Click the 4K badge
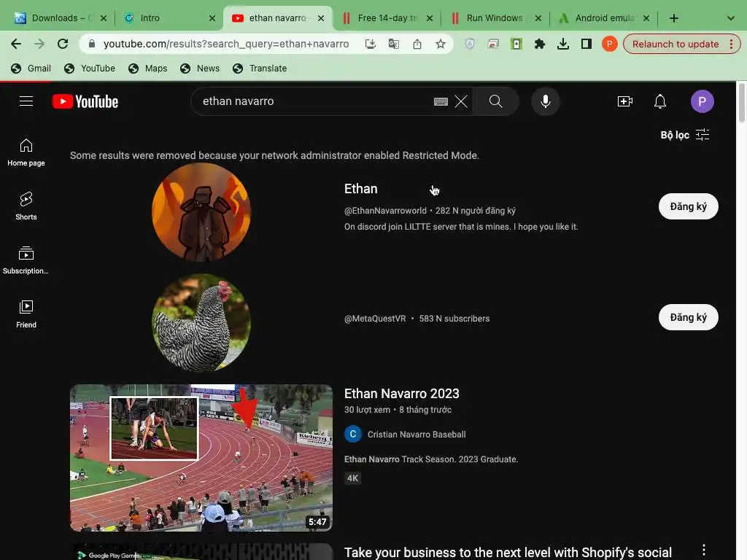 pyautogui.click(x=352, y=478)
